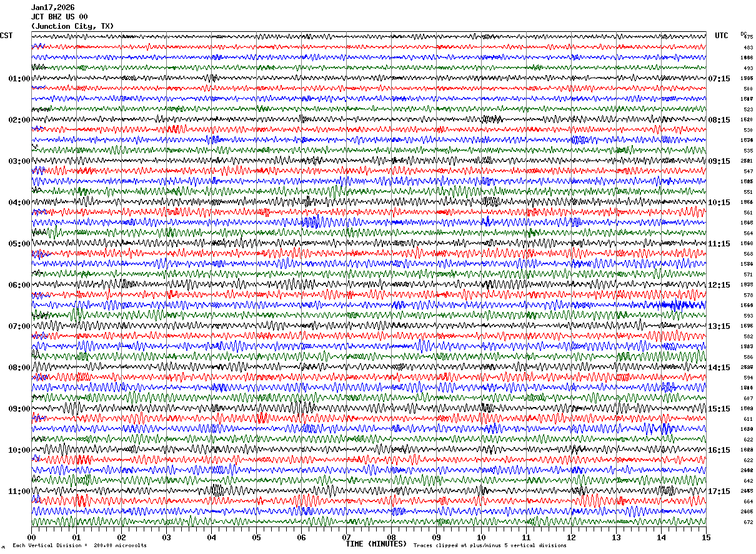This screenshot has width=756, height=554.
Task: Click minute 08 on the time axis
Action: click(x=391, y=537)
